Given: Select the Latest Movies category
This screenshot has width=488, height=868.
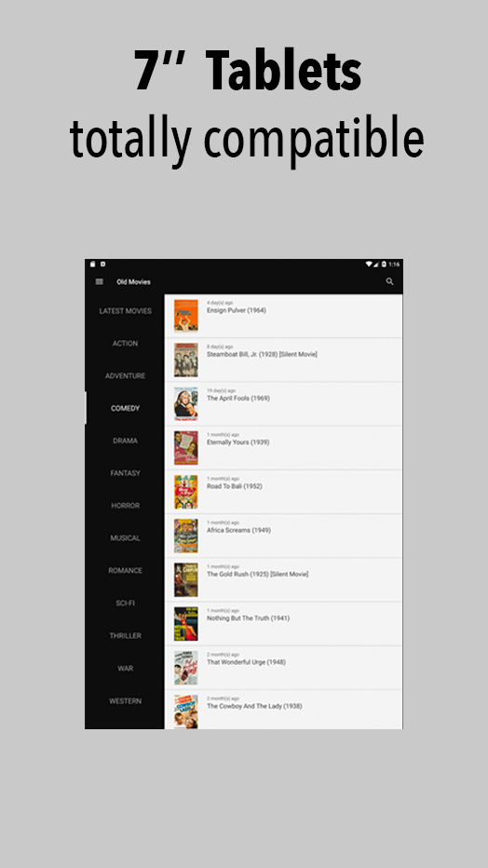Looking at the screenshot, I should pyautogui.click(x=125, y=311).
